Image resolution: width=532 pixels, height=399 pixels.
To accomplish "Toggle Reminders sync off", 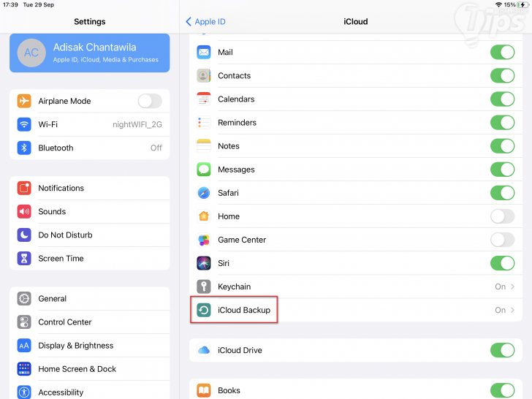I will coord(502,123).
